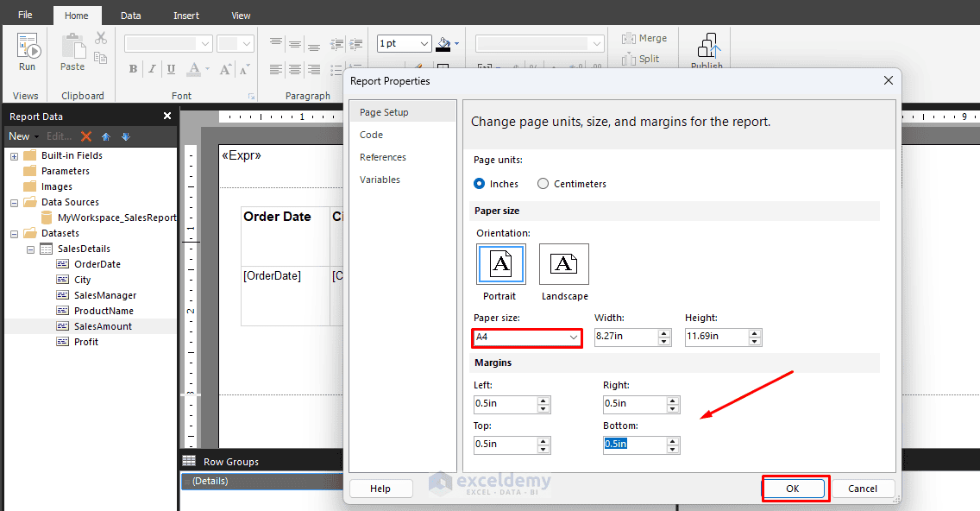
Task: Toggle Bold formatting button
Action: pyautogui.click(x=133, y=69)
